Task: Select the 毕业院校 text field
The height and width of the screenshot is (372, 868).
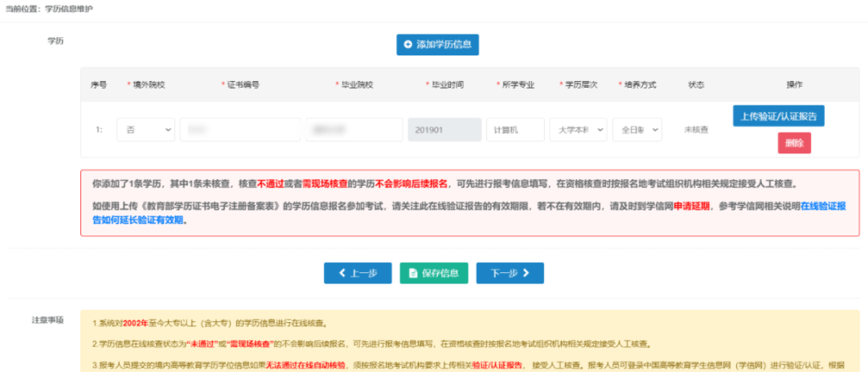Action: point(354,129)
